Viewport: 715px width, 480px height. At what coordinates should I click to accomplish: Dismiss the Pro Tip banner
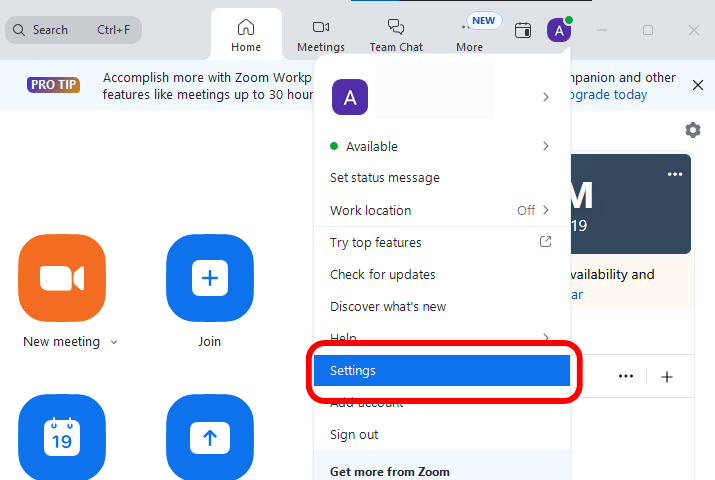[698, 85]
